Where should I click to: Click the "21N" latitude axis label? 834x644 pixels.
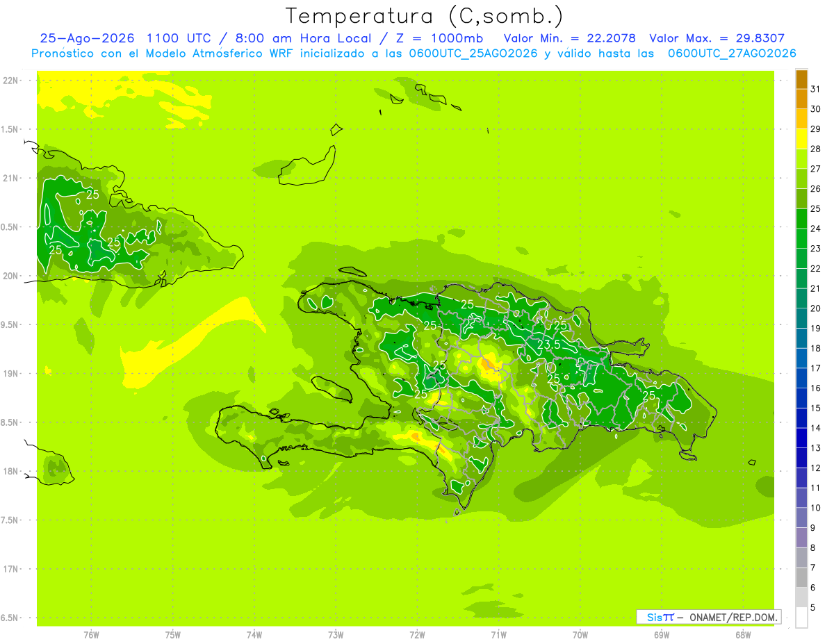tap(10, 178)
